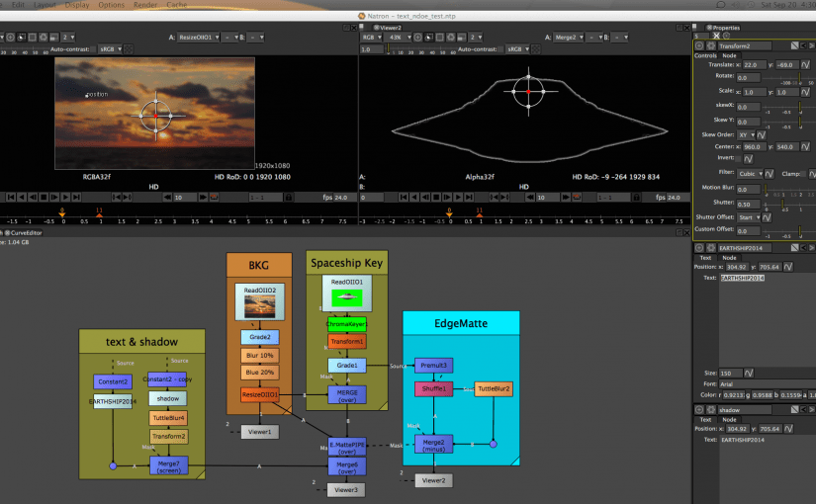Toggle Auto-contrast checkbox in left viewer

tap(93, 49)
